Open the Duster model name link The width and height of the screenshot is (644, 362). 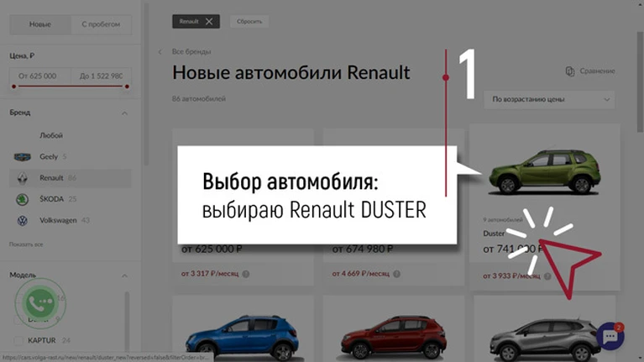494,233
